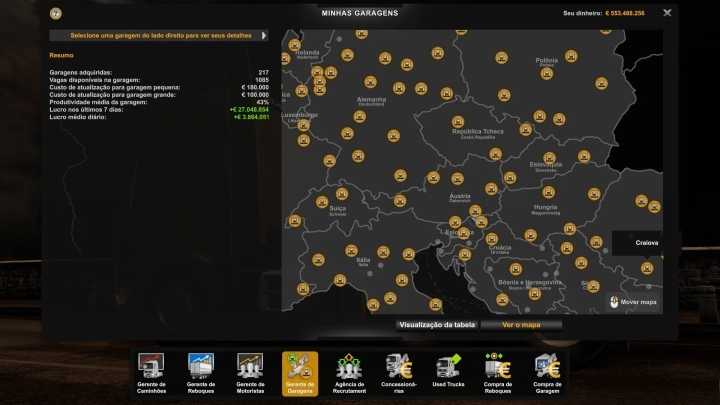Open Compra de Reboques trailer shop

coord(498,373)
